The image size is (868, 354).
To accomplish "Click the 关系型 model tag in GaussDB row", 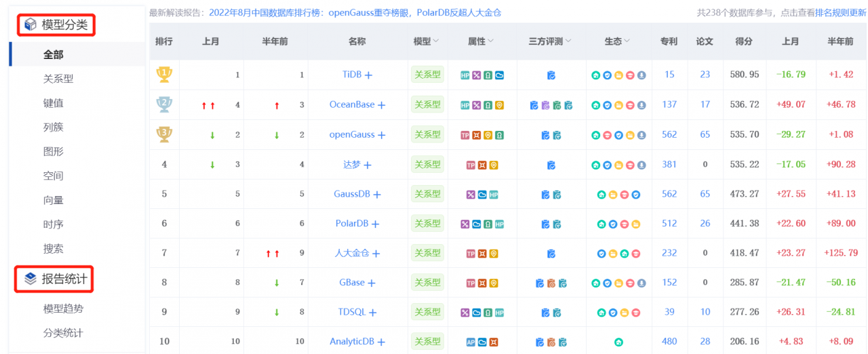I will coord(427,194).
